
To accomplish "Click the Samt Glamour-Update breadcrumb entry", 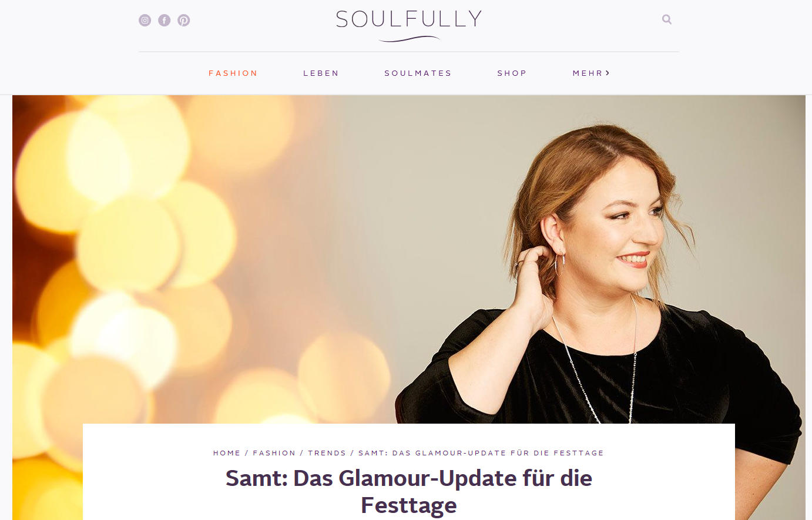I will [481, 453].
